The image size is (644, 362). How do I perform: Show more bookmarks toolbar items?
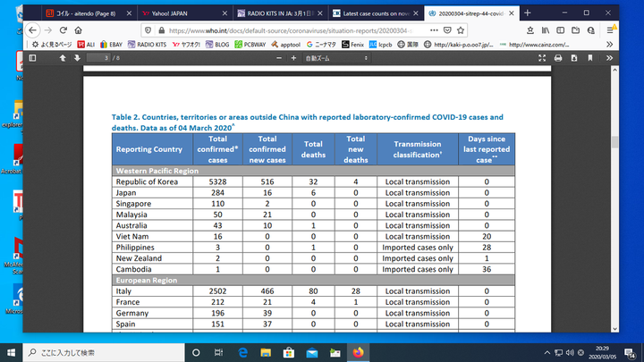609,45
